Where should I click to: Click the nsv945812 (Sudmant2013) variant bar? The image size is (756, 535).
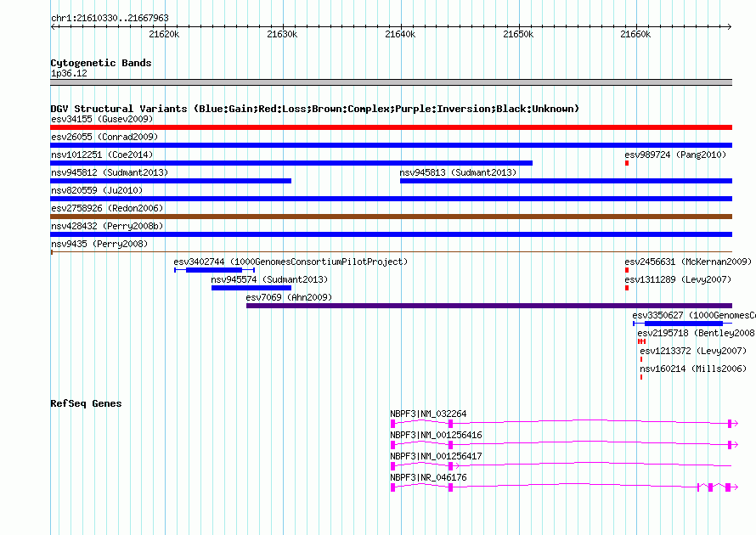pyautogui.click(x=171, y=181)
